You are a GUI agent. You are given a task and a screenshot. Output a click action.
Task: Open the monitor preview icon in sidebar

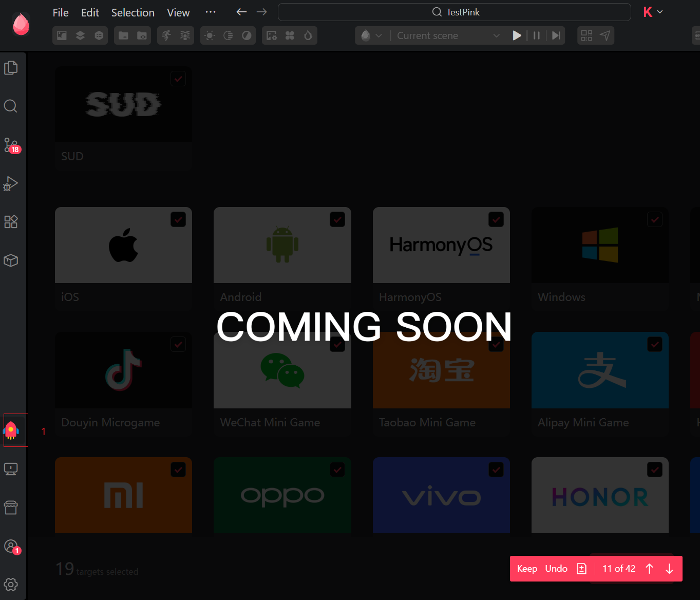point(11,469)
